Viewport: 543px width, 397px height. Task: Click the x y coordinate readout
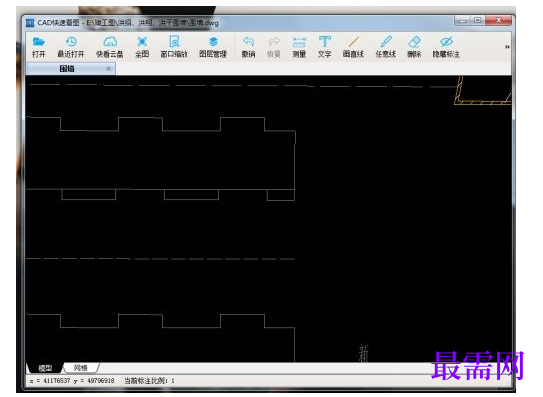pyautogui.click(x=72, y=381)
